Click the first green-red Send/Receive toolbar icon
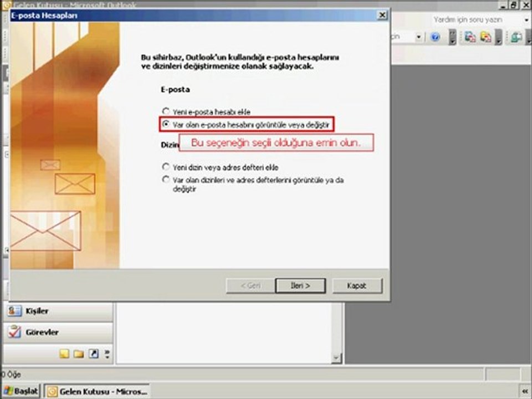The height and width of the screenshot is (399, 532). pos(470,37)
